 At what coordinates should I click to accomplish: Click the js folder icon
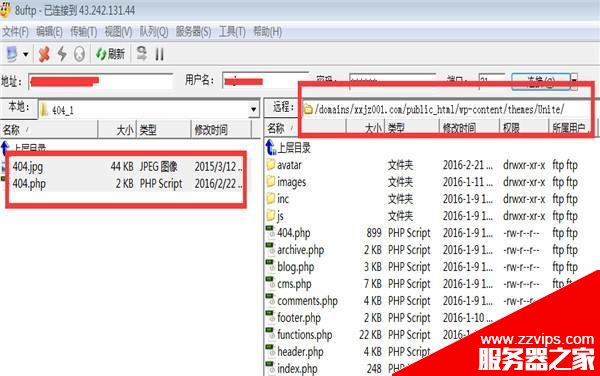click(271, 215)
